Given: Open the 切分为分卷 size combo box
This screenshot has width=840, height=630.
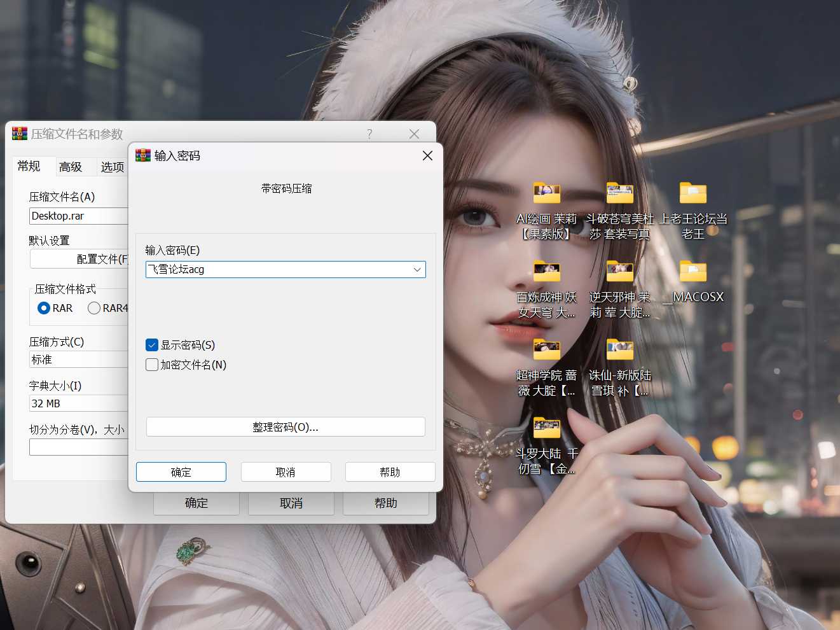Looking at the screenshot, I should [x=79, y=447].
